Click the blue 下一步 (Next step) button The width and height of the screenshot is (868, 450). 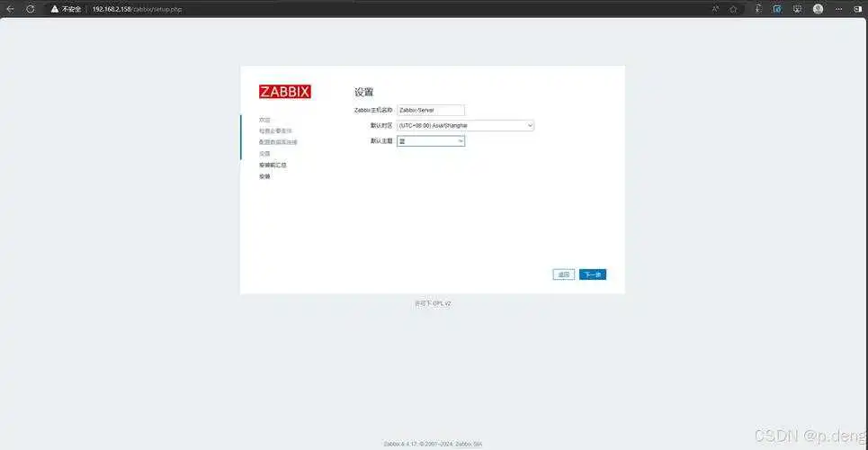[593, 274]
